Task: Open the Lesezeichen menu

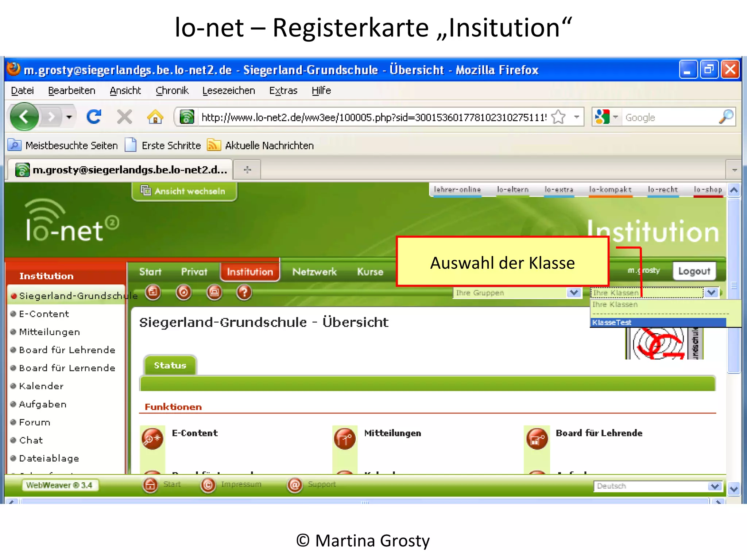Action: pyautogui.click(x=228, y=90)
